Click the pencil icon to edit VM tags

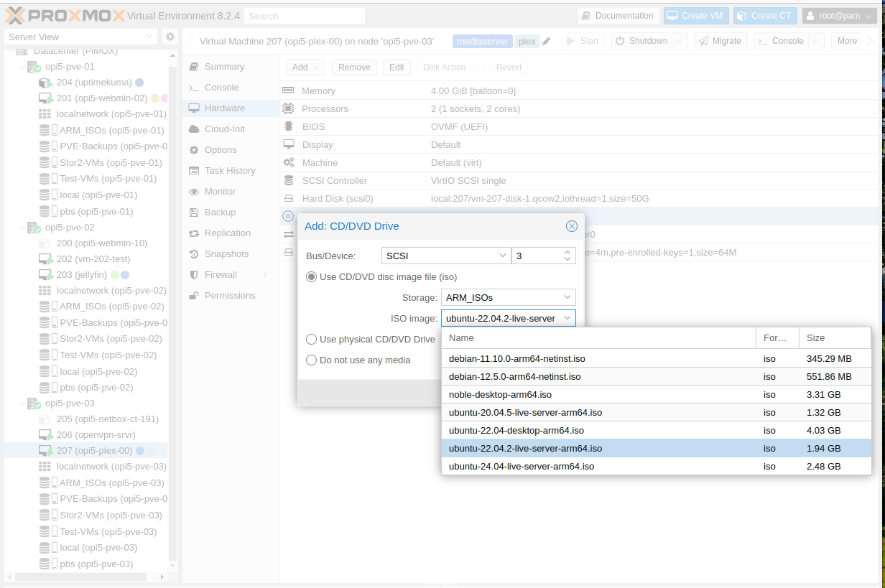click(x=546, y=41)
